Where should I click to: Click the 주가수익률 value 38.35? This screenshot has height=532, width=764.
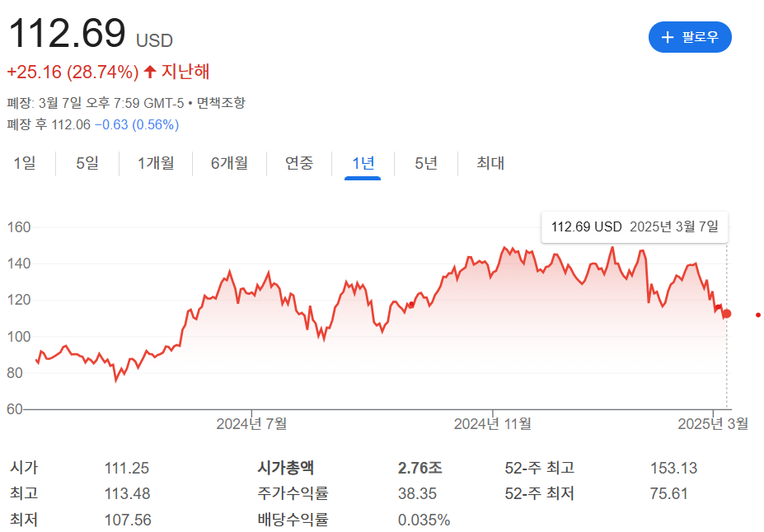(x=415, y=493)
